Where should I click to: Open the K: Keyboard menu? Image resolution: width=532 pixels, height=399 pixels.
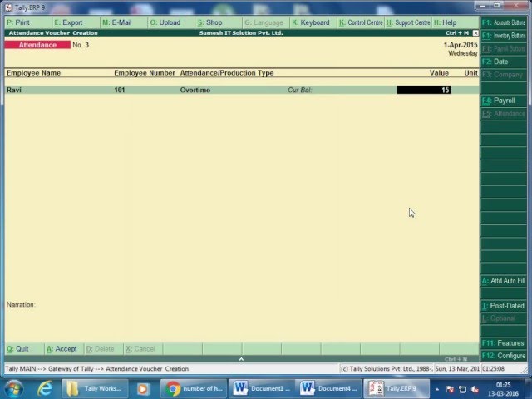(314, 22)
